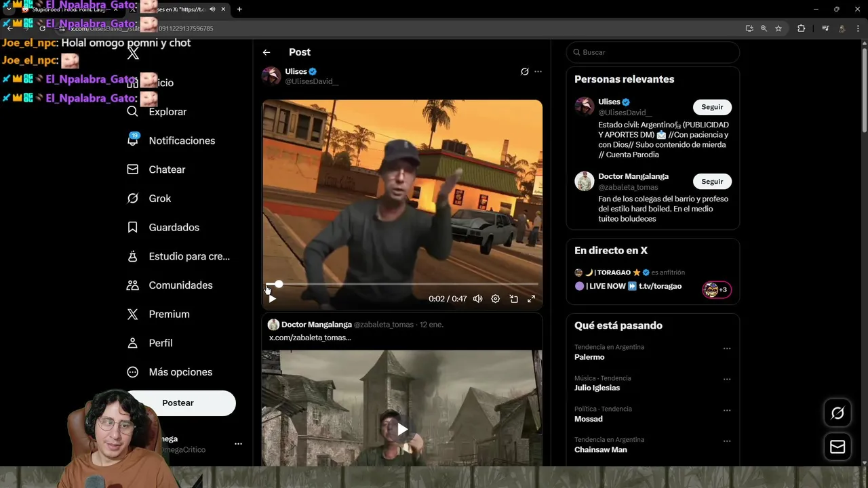Open Ulises avatar in Personas relevantes
868x488 pixels.
coord(584,106)
